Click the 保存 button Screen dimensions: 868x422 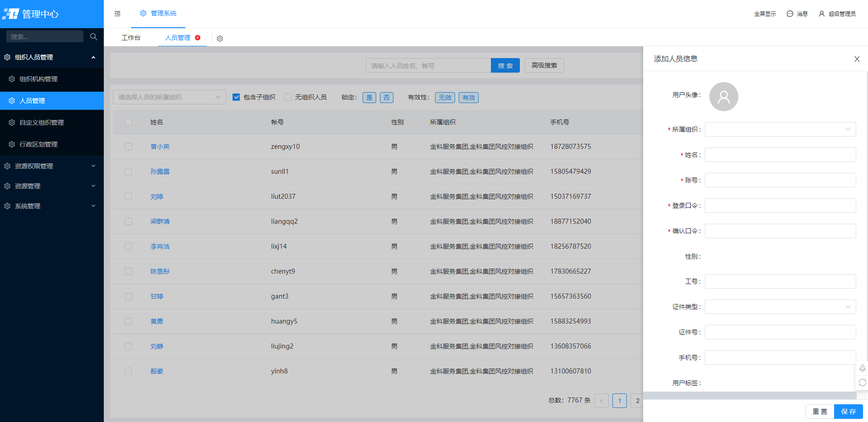point(849,412)
